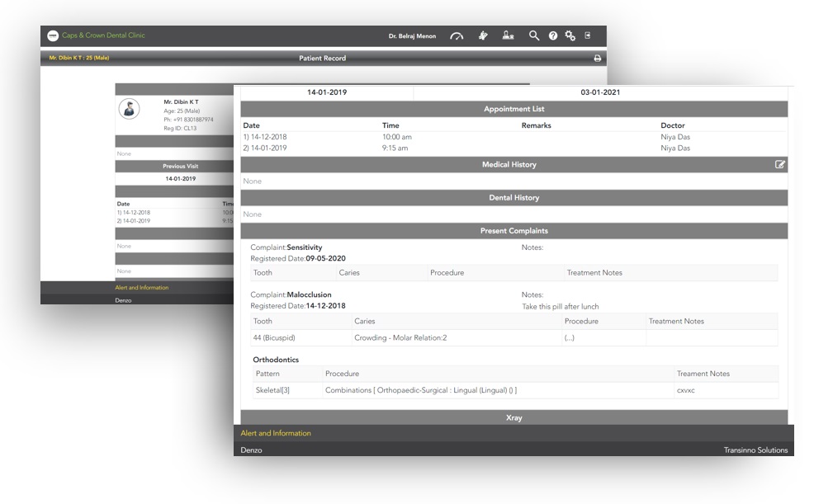833x504 pixels.
Task: Click the Dr. Belraj Menon username
Action: tap(412, 36)
